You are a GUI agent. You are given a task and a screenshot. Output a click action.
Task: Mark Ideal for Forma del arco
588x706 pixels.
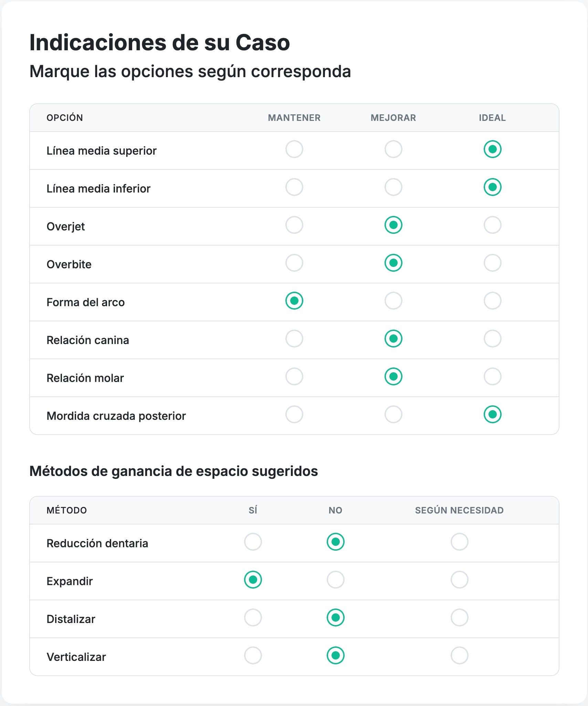[x=492, y=301]
